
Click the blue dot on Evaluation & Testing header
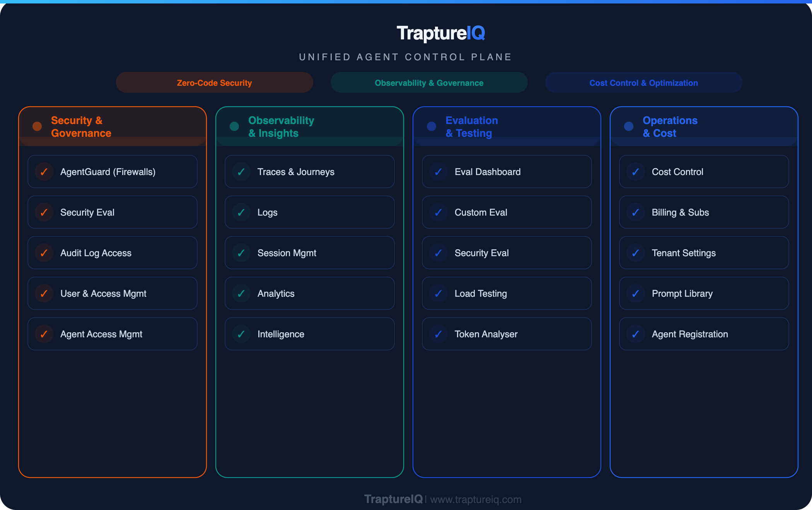point(432,126)
